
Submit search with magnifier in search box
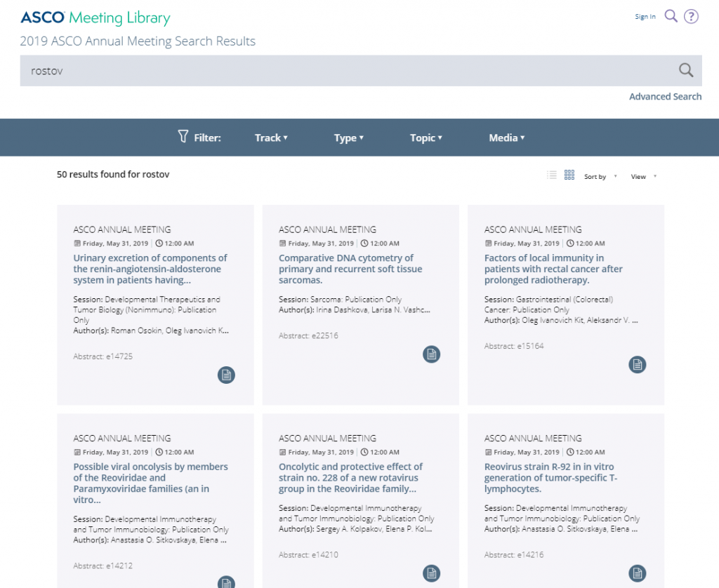[x=686, y=71]
